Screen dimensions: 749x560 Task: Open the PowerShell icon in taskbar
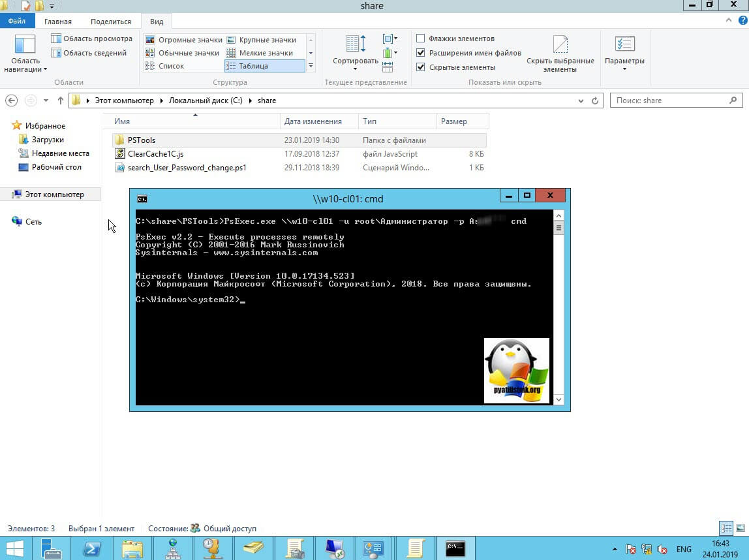click(x=93, y=547)
